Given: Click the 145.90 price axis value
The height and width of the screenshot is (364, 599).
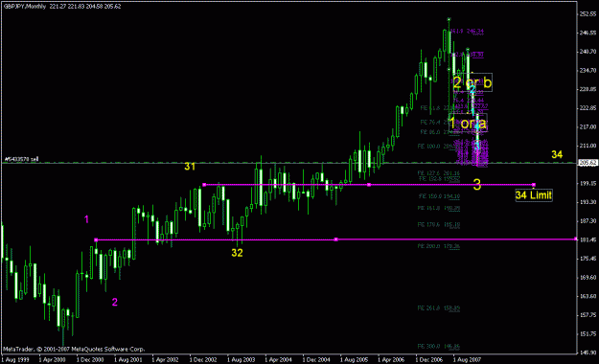Looking at the screenshot, I should pyautogui.click(x=588, y=353).
